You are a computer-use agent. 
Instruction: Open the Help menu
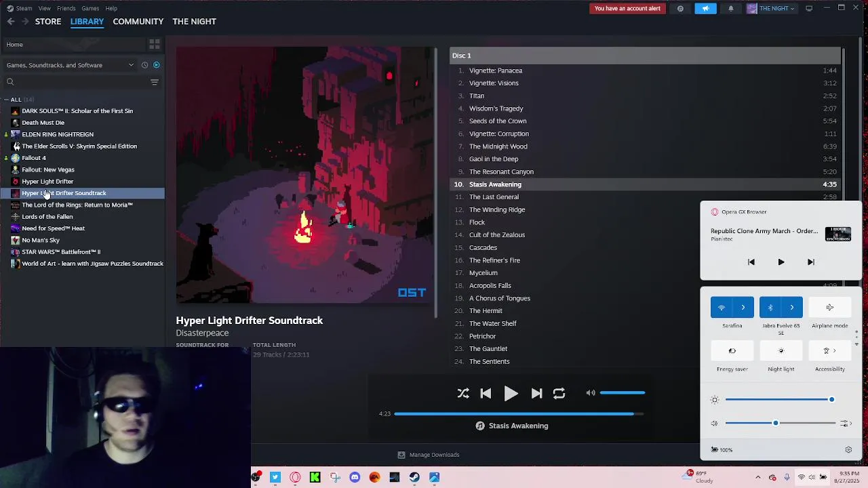(111, 8)
